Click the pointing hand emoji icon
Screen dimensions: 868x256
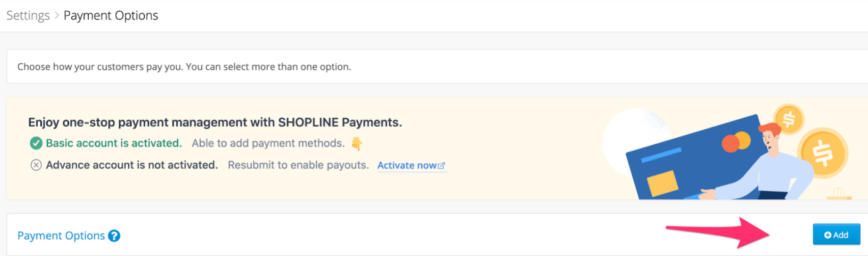coord(357,144)
